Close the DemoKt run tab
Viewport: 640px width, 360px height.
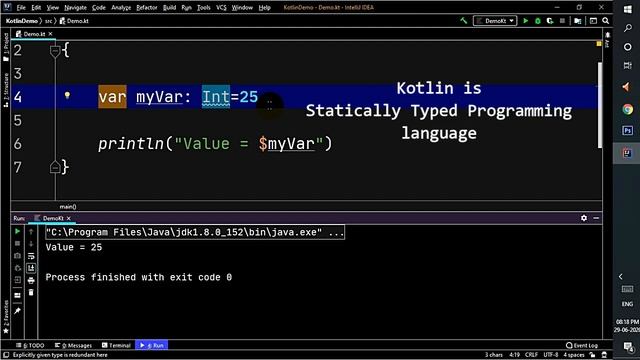coord(69,218)
